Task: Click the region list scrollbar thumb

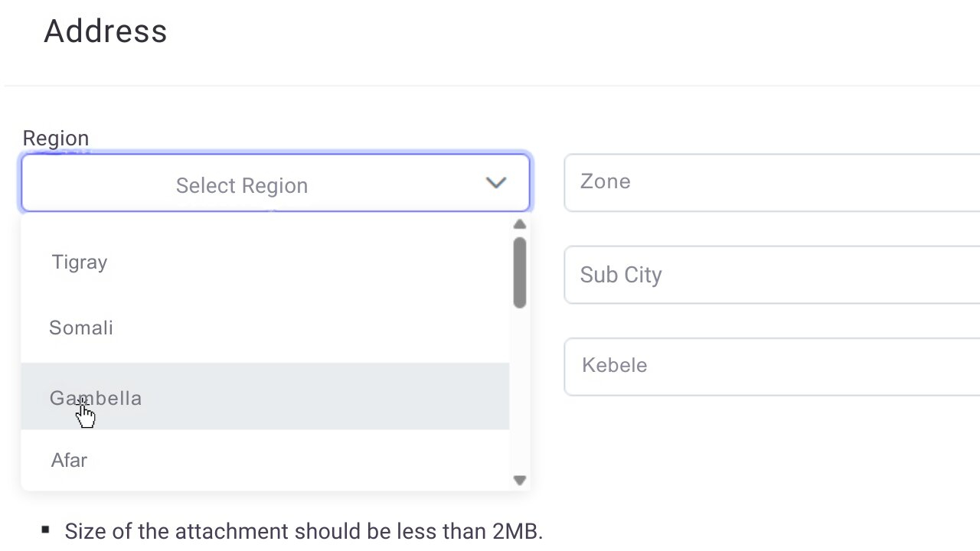Action: click(x=520, y=272)
